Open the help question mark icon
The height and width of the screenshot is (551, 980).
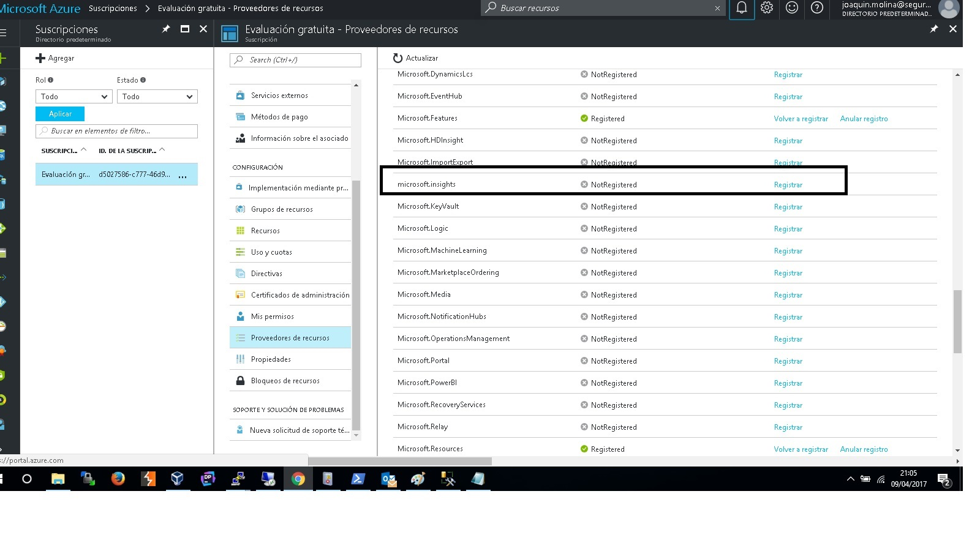[x=817, y=8]
